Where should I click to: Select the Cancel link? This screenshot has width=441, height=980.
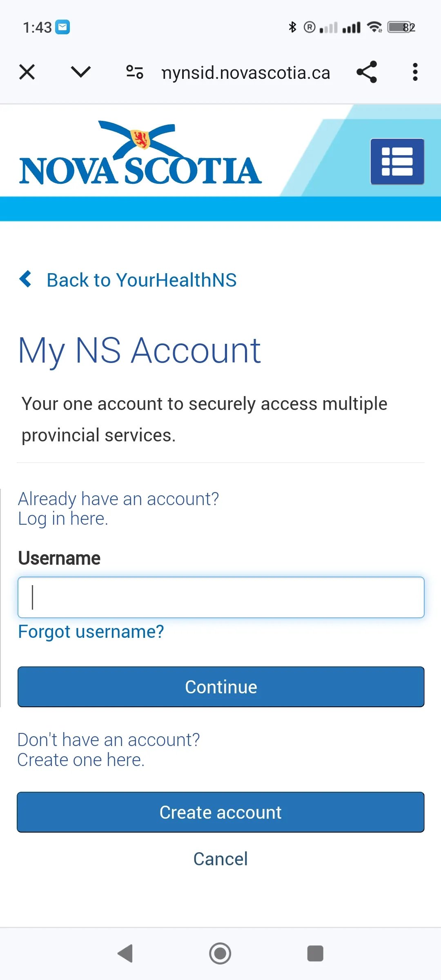tap(220, 859)
